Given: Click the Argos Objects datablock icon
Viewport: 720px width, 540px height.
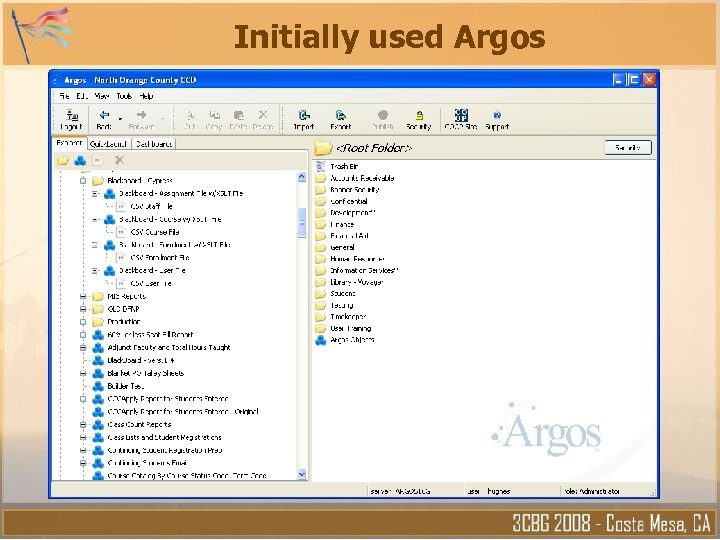Looking at the screenshot, I should [x=321, y=340].
